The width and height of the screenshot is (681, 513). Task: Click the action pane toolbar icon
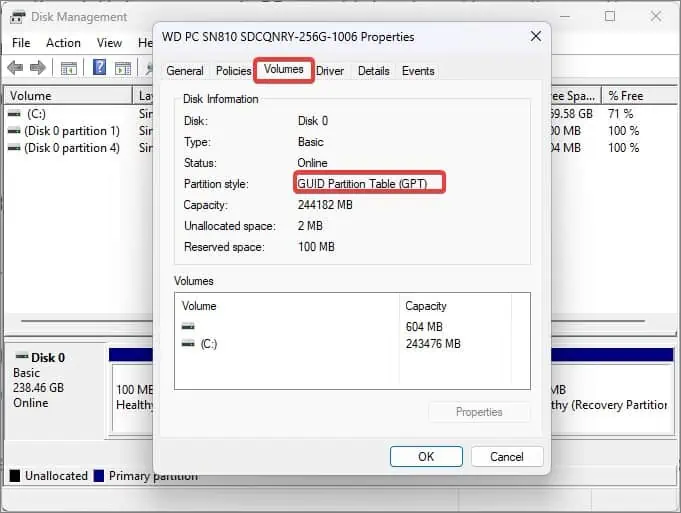click(x=122, y=68)
